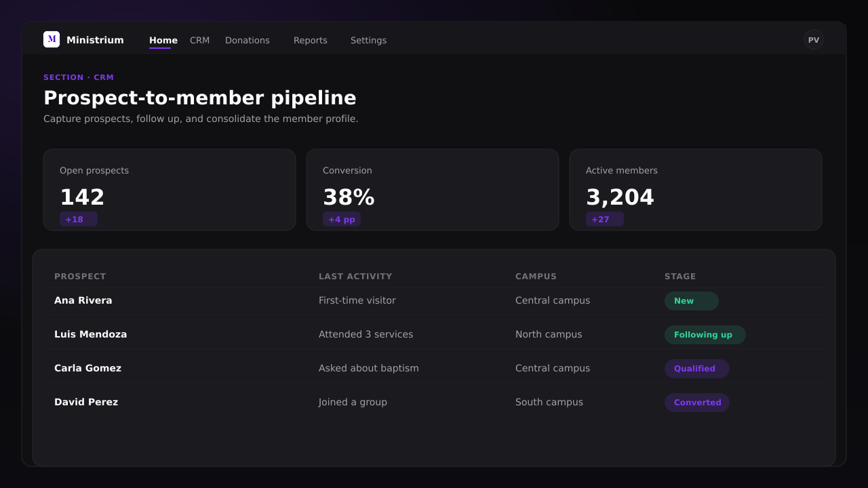868x488 pixels.
Task: Click the +18 change badge
Action: (79, 219)
